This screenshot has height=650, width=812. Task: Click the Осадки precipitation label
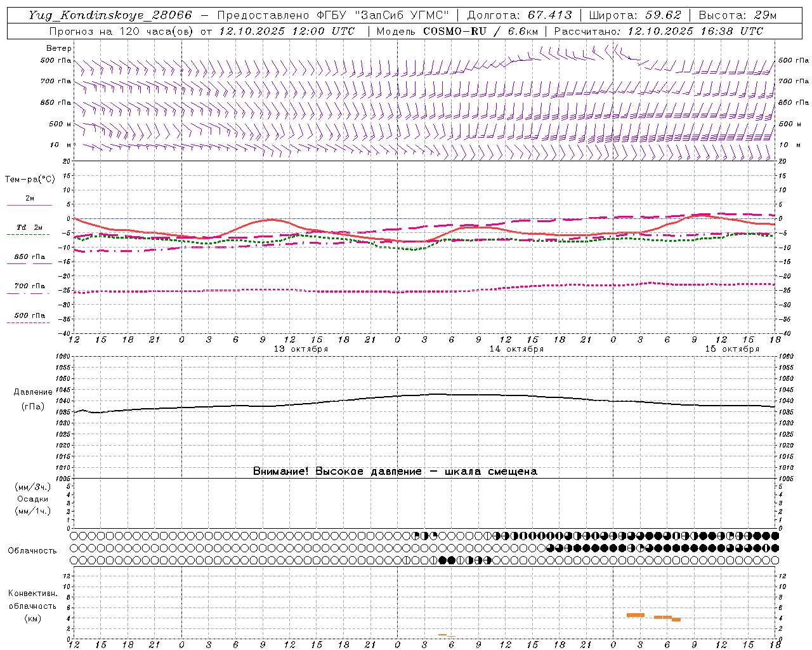(x=33, y=499)
